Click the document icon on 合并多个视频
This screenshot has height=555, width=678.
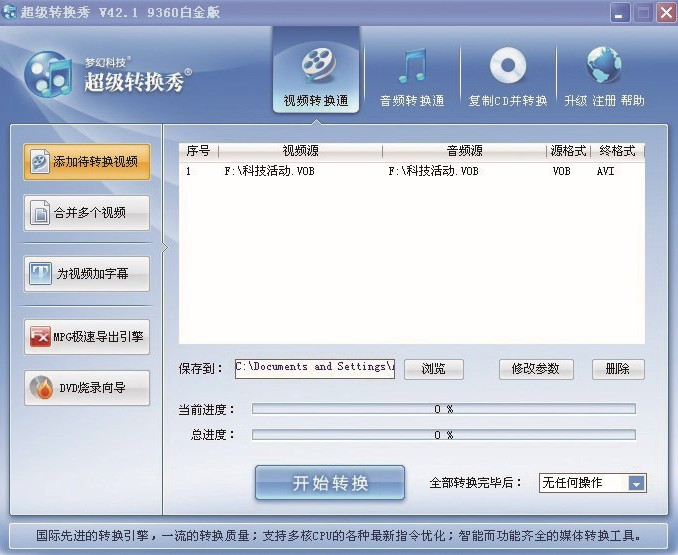tap(40, 213)
